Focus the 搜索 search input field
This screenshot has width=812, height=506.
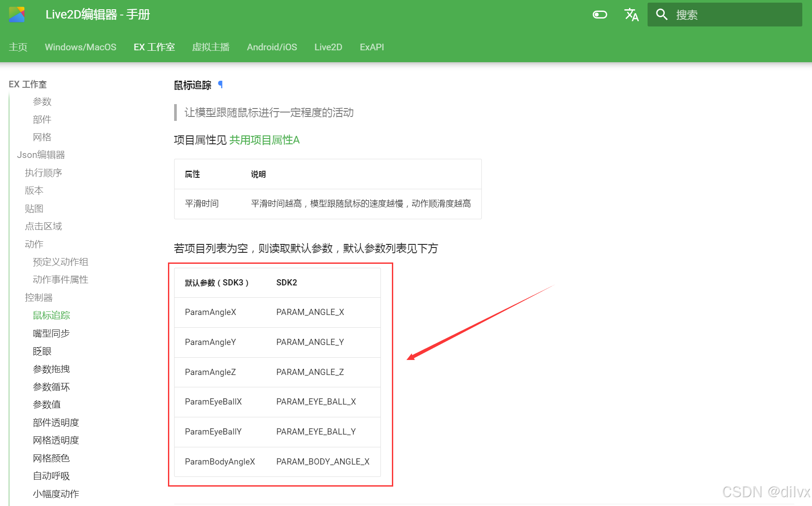pos(725,15)
